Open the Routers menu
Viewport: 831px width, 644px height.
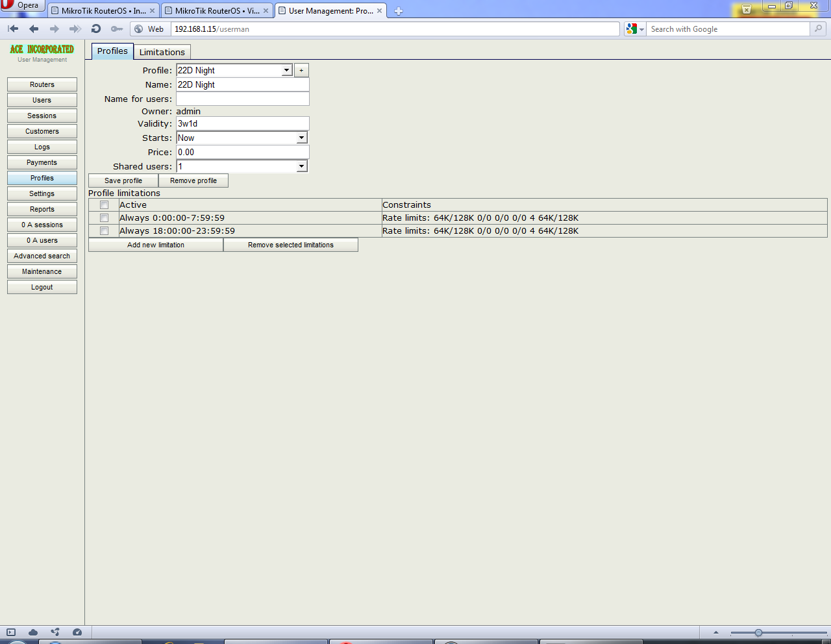[x=42, y=84]
